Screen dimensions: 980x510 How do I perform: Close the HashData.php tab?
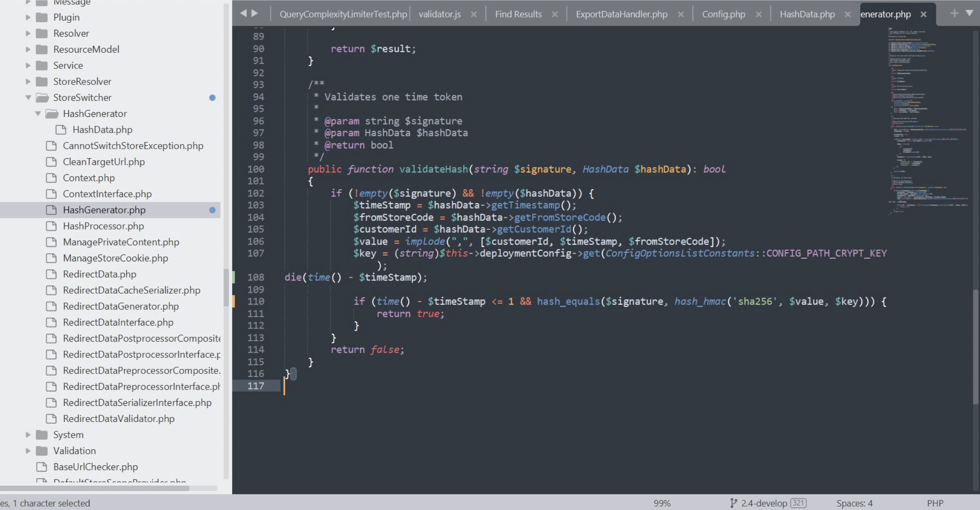click(848, 14)
